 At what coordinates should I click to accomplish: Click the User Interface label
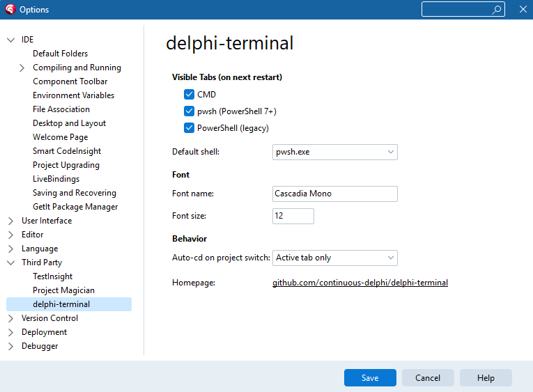47,221
